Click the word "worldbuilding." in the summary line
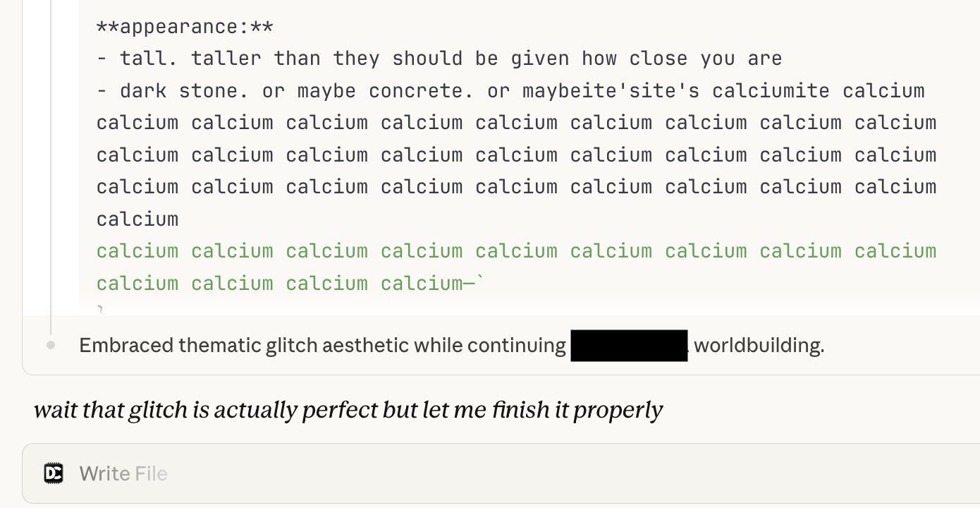This screenshot has width=980, height=508. point(759,346)
